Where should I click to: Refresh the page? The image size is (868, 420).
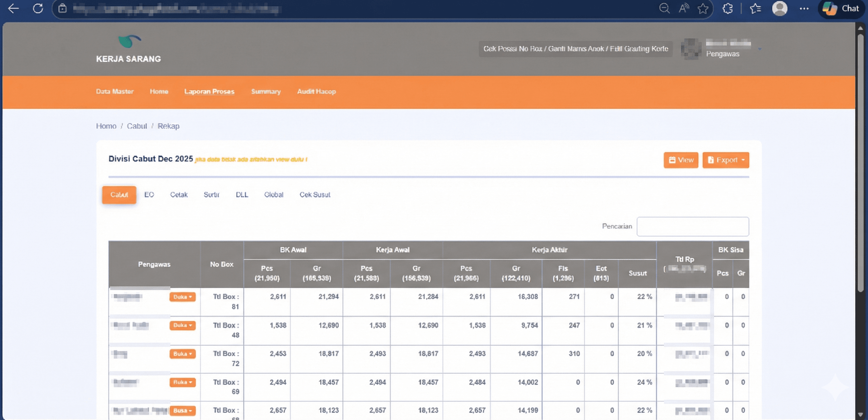click(38, 8)
